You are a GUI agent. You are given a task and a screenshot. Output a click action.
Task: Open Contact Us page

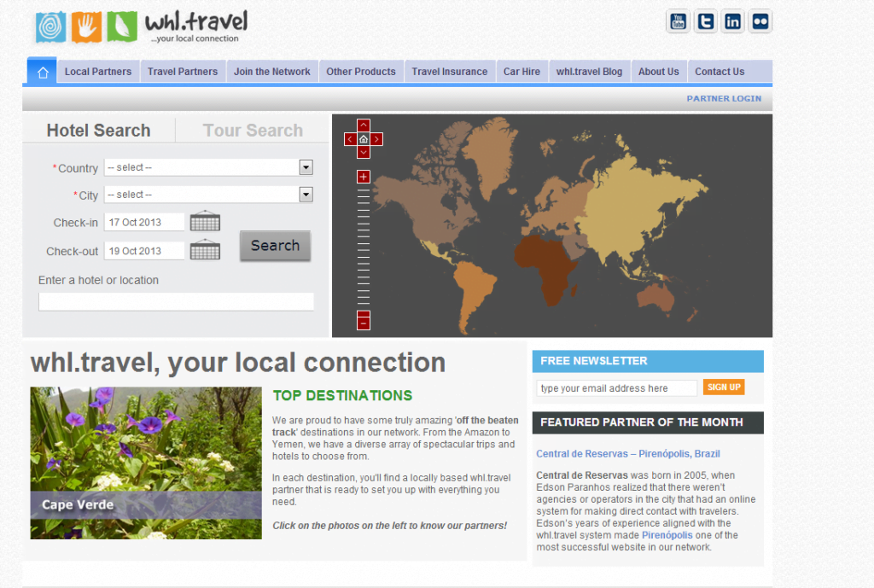click(720, 72)
